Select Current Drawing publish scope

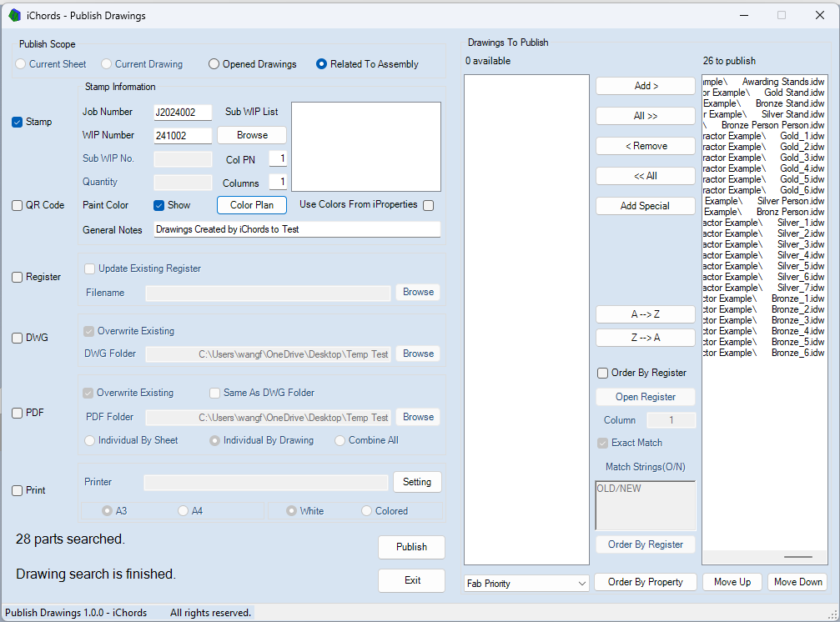coord(142,64)
